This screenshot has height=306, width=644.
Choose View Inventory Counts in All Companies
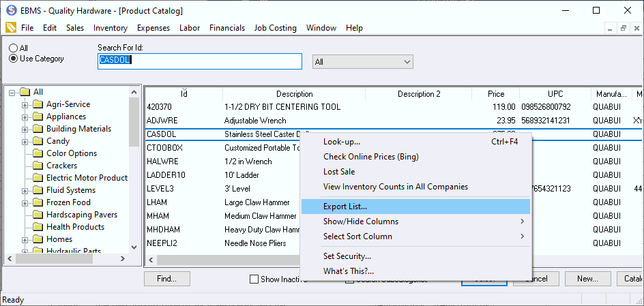415,187
